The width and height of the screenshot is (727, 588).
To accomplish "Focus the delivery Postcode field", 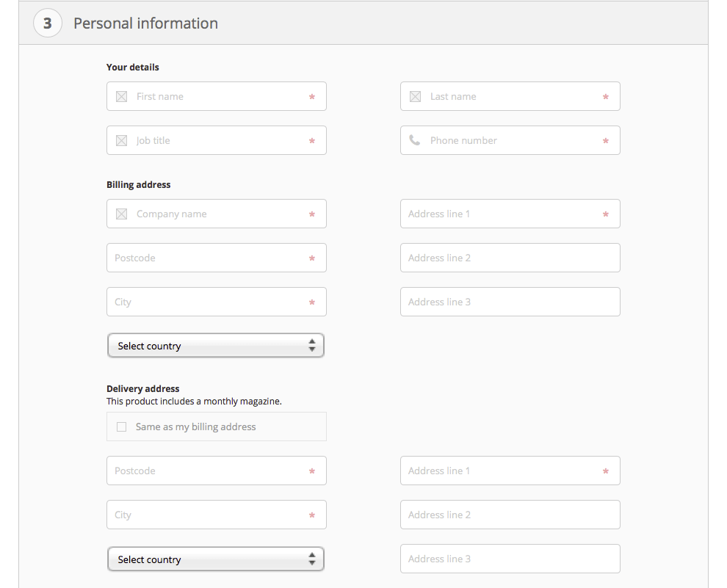I will coord(209,471).
